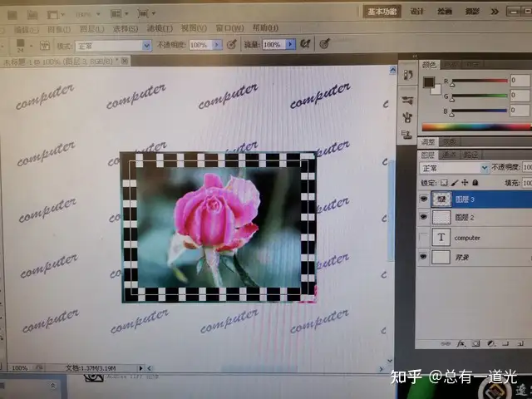Viewport: 532px width, 399px height.
Task: Click the R value input field
Action: pyautogui.click(x=520, y=81)
